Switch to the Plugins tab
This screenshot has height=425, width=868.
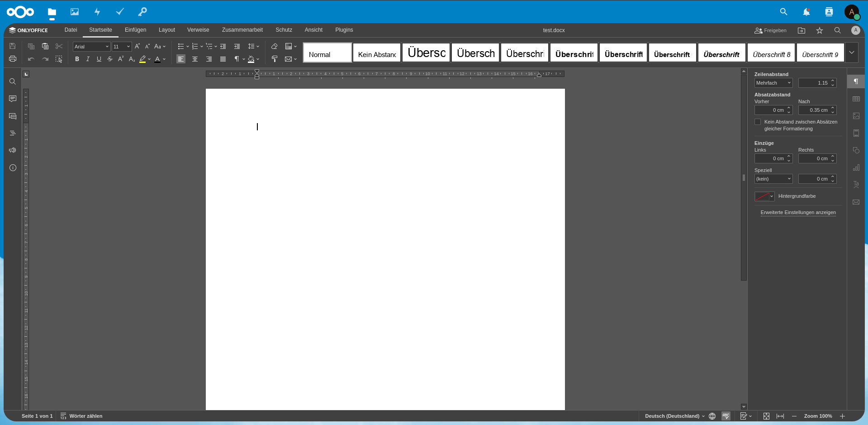(x=344, y=30)
